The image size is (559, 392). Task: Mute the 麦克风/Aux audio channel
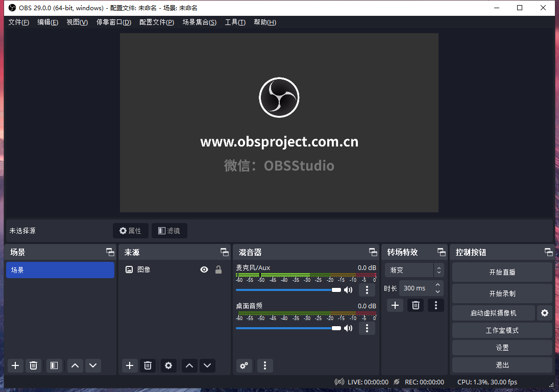(348, 290)
